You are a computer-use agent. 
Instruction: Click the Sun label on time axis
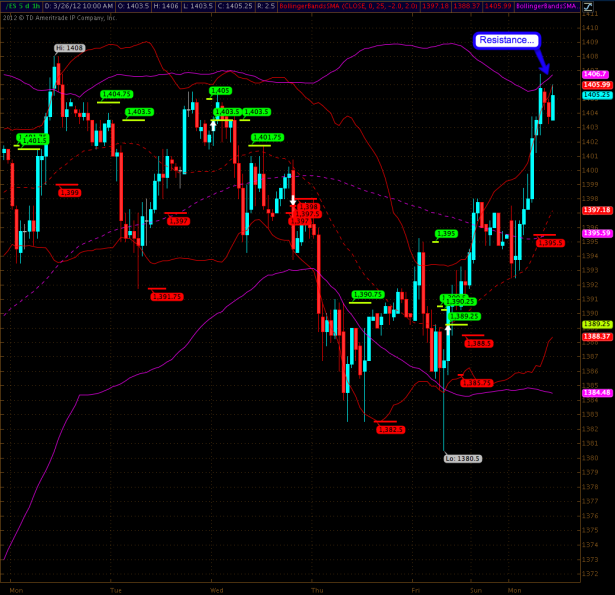click(476, 590)
